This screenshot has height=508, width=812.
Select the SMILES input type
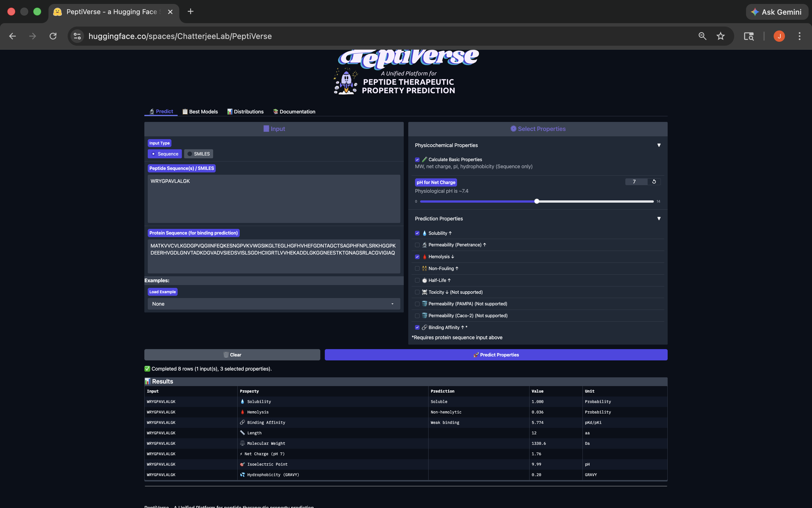tap(199, 154)
